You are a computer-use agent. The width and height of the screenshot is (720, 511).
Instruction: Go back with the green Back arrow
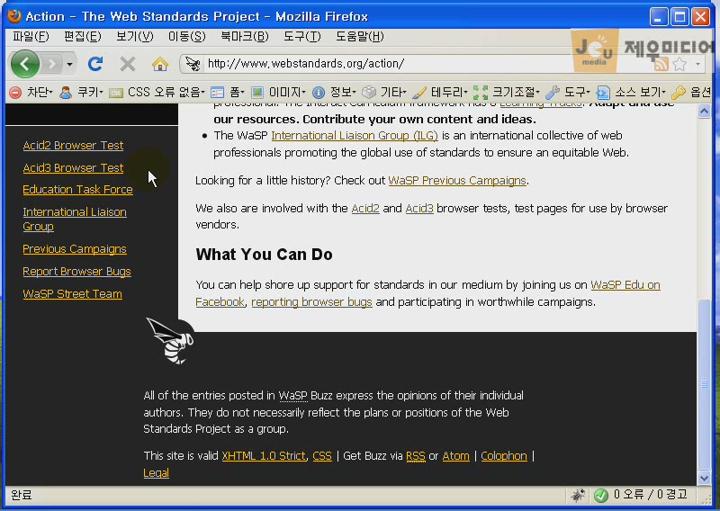click(x=25, y=64)
